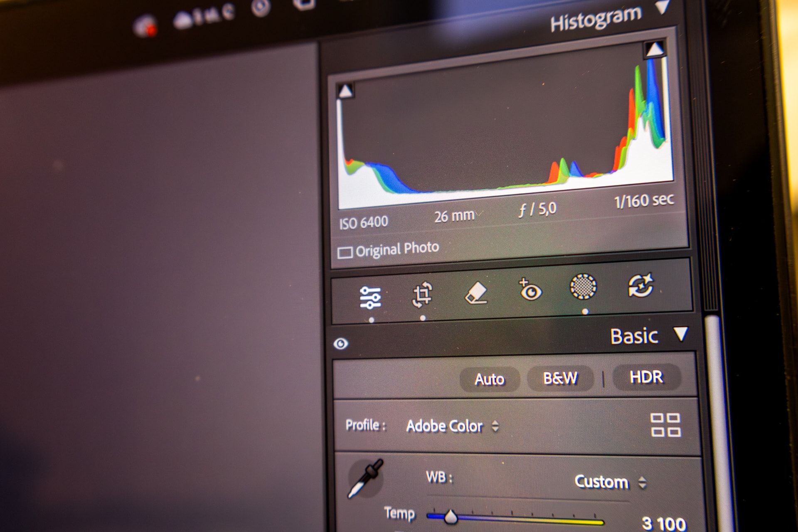798x532 pixels.
Task: Click the menu bar icon with red dot
Action: (145, 27)
